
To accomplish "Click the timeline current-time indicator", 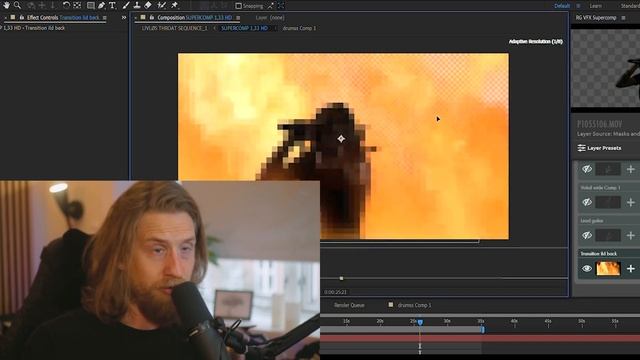I will coord(420,322).
